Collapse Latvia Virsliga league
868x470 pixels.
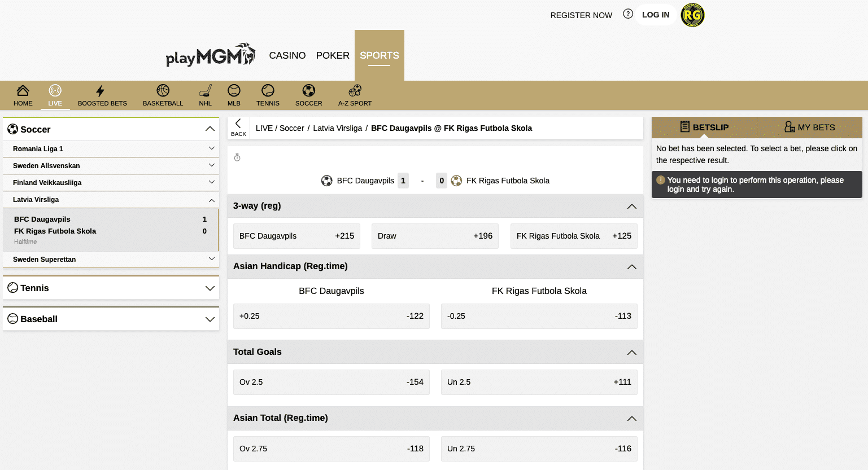point(212,200)
